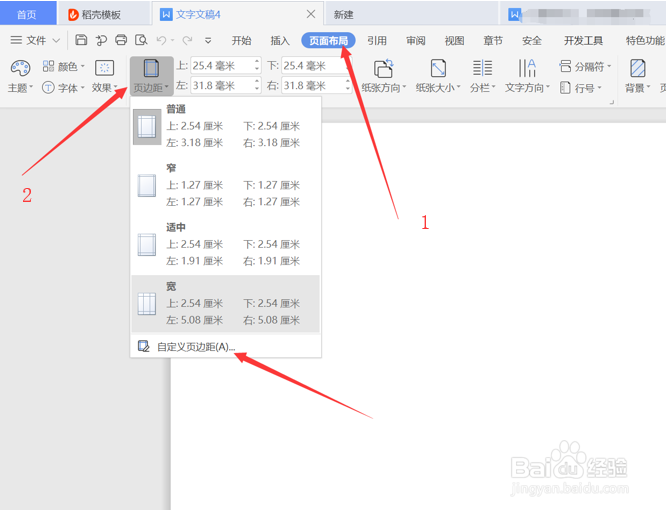Click the 宽 preset thumbnail icon
Image resolution: width=666 pixels, height=512 pixels.
tap(147, 304)
